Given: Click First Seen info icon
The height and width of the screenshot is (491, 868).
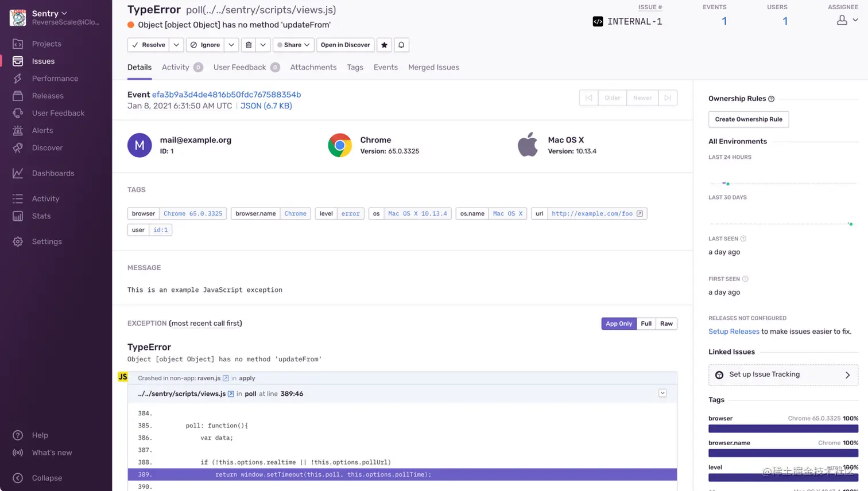Looking at the screenshot, I should tap(745, 279).
